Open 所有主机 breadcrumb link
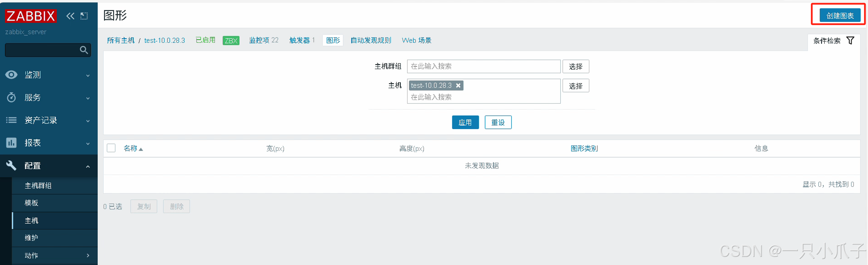 (x=121, y=40)
